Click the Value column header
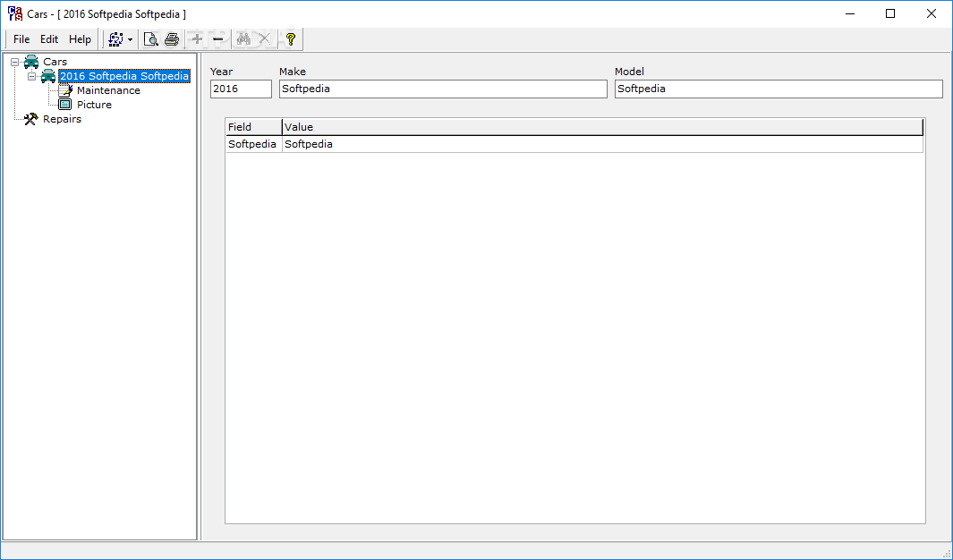The height and width of the screenshot is (560, 953). [x=602, y=127]
